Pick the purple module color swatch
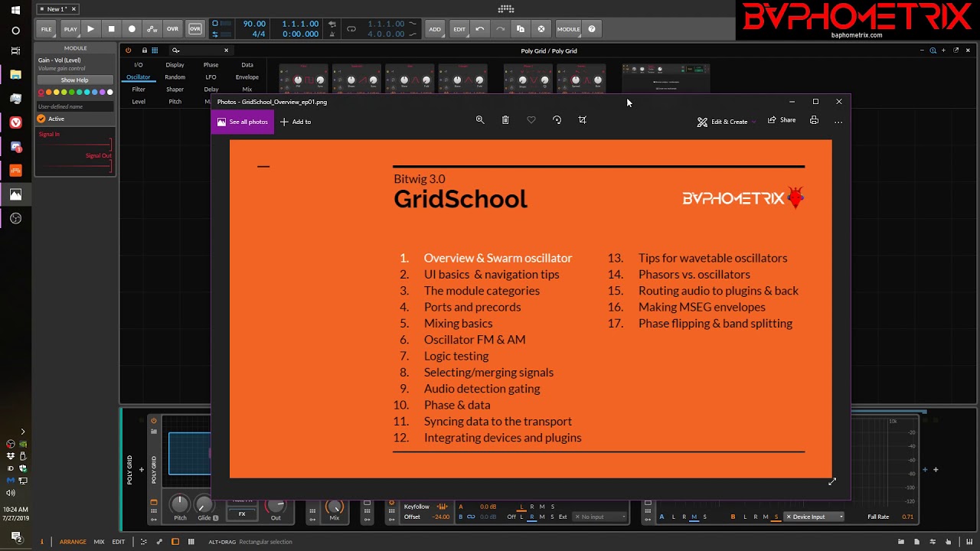Viewport: 980px width, 551px height. [102, 93]
